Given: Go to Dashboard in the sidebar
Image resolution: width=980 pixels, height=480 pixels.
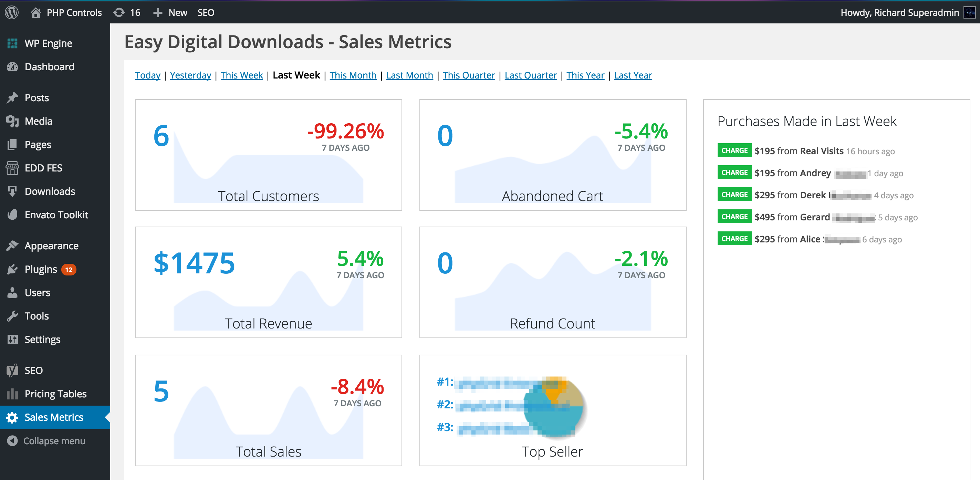Looking at the screenshot, I should click(50, 66).
